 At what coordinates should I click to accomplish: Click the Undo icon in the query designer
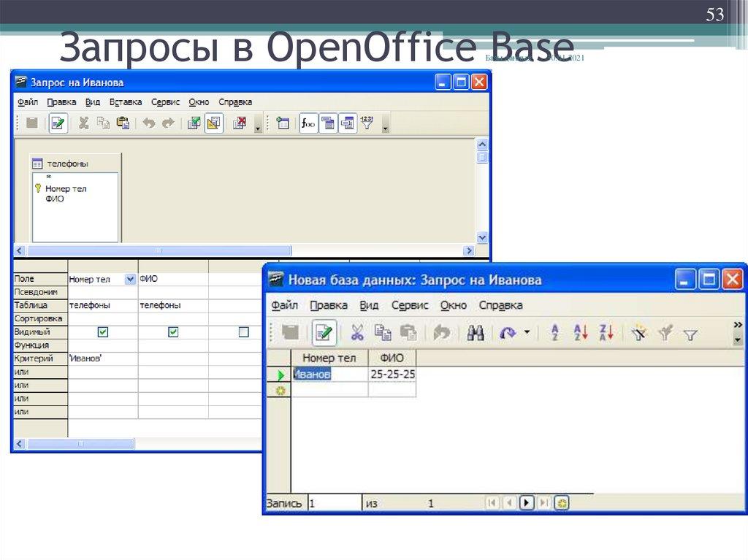tap(149, 123)
